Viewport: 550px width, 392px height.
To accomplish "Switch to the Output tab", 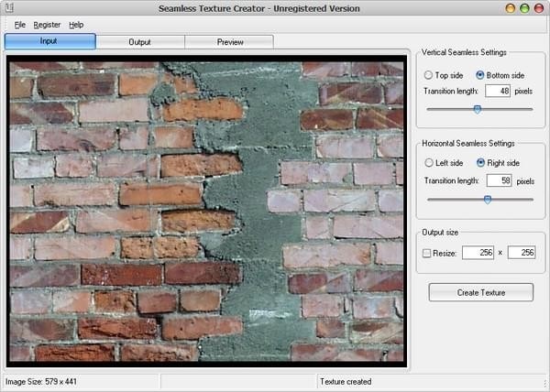I will [x=139, y=42].
